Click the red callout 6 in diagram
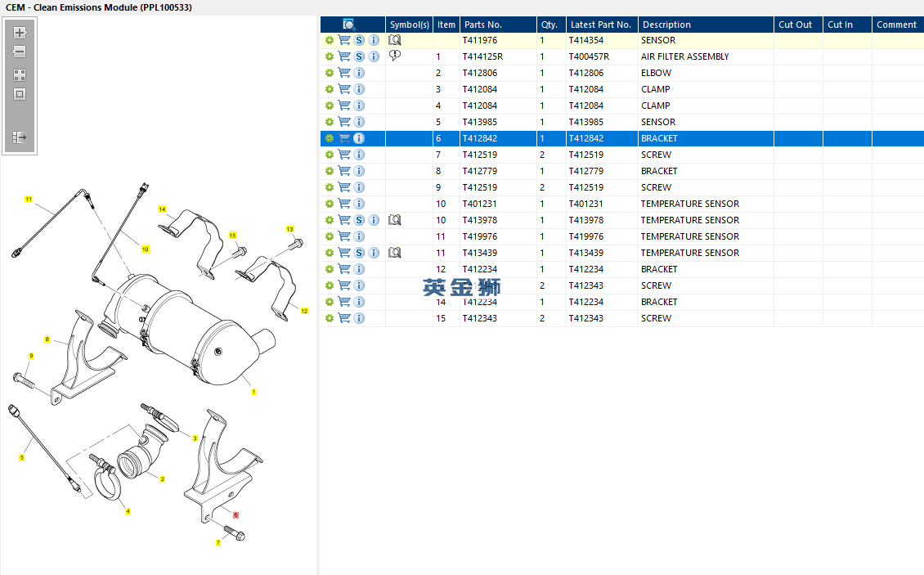 point(235,514)
